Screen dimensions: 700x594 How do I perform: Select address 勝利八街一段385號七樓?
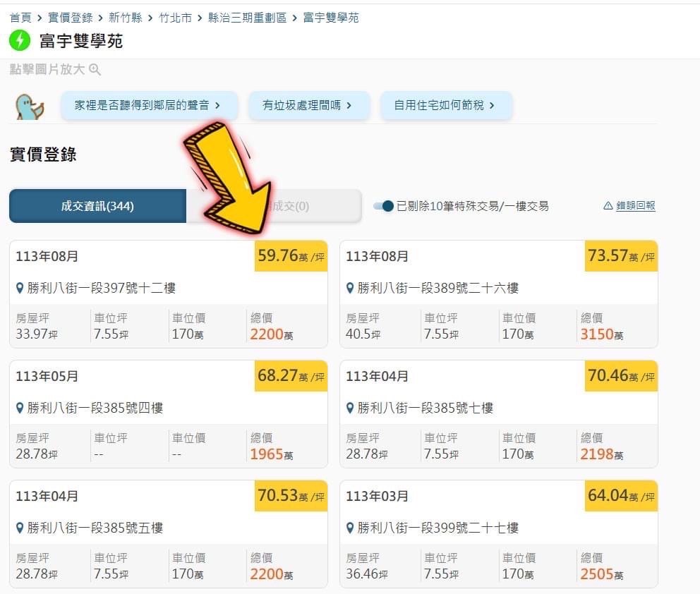coord(425,408)
